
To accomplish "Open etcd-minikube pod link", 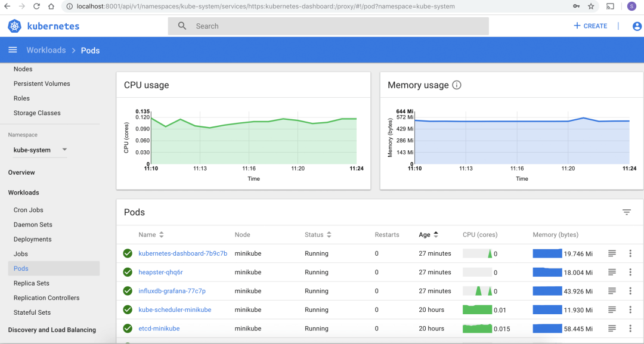I will 159,328.
